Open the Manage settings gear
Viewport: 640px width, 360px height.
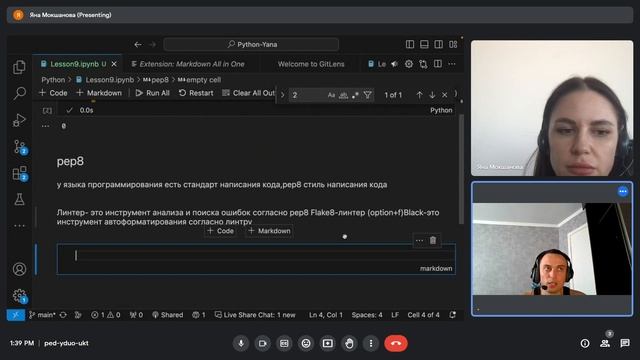pos(19,296)
